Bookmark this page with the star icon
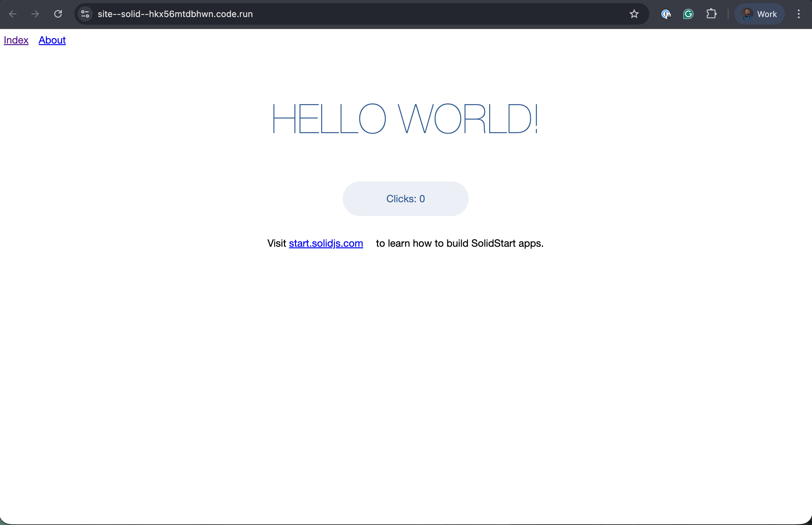The width and height of the screenshot is (812, 525). tap(634, 14)
